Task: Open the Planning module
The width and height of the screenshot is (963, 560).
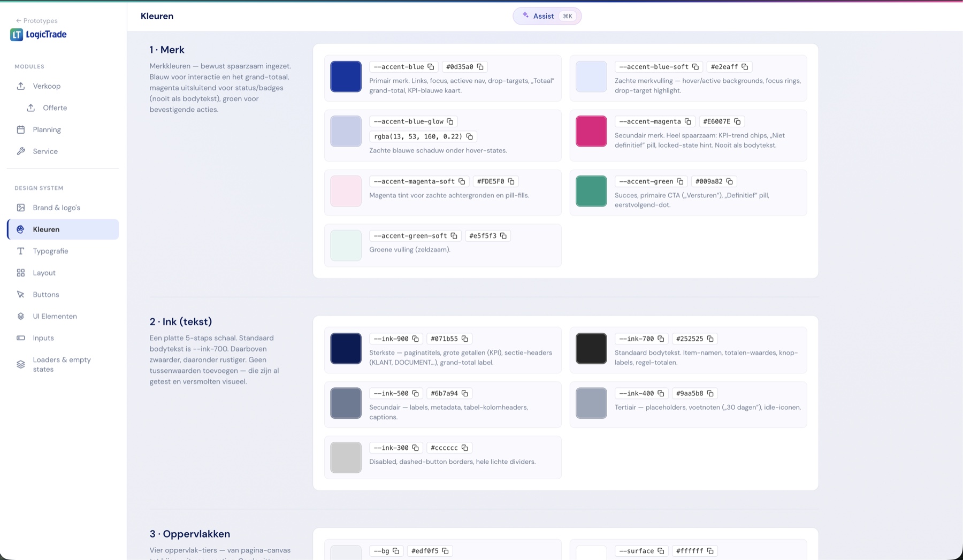Action: [63, 129]
